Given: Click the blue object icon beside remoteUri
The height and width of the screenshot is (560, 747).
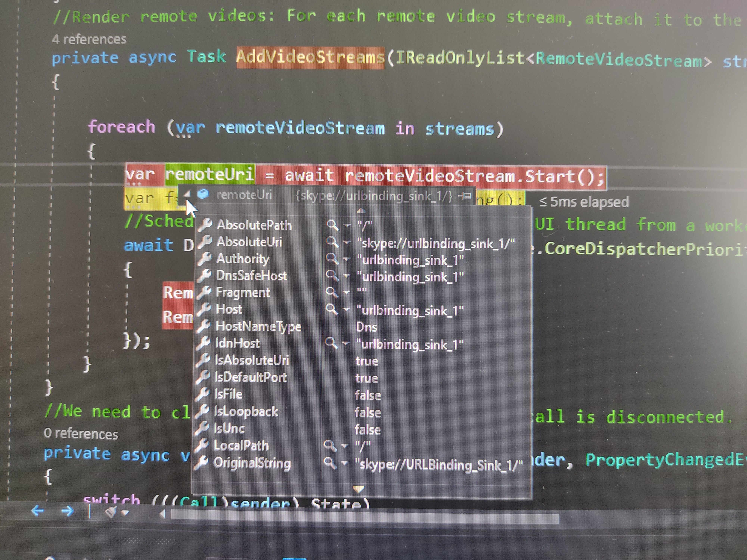Looking at the screenshot, I should coord(203,194).
